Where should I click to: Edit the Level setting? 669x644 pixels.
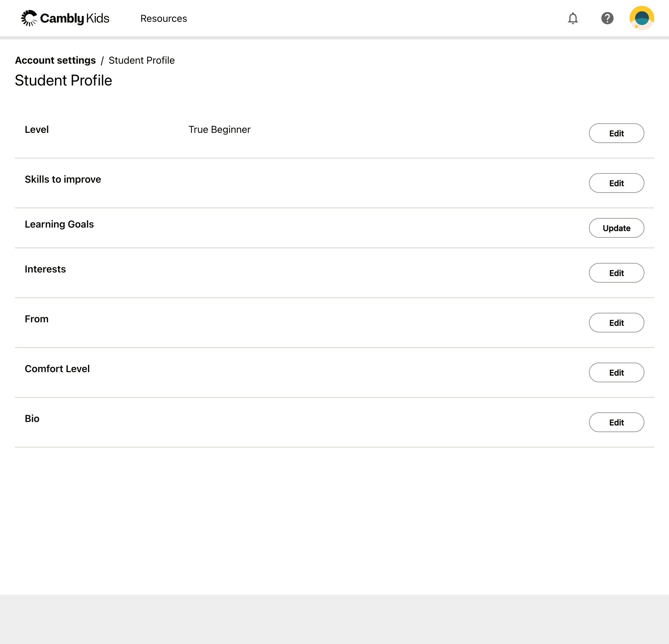(x=616, y=133)
